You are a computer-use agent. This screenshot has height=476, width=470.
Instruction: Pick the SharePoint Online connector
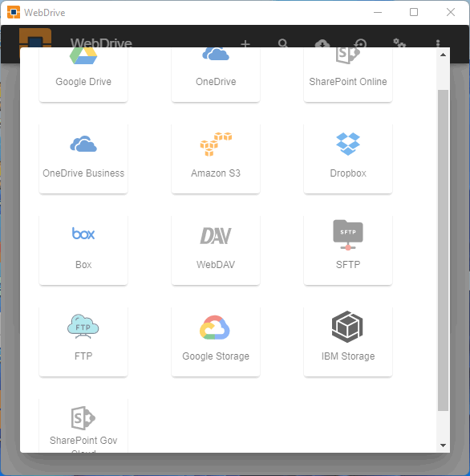pyautogui.click(x=348, y=75)
